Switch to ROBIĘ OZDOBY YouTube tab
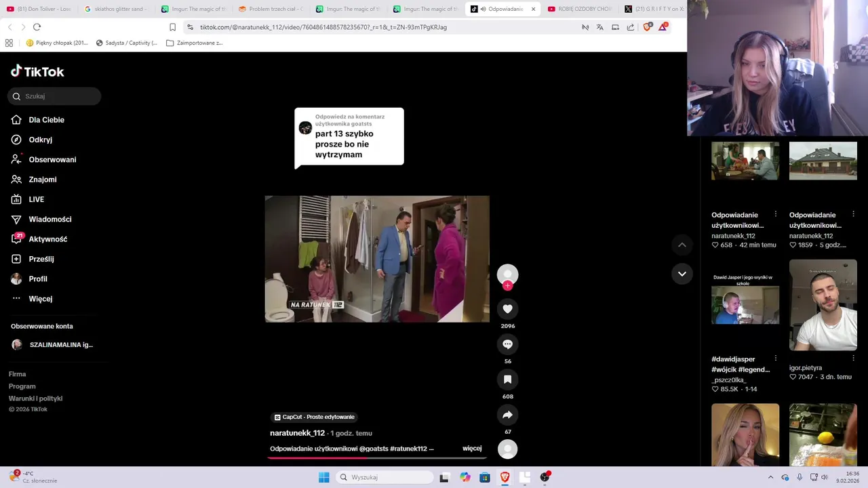The image size is (868, 488). click(x=580, y=9)
